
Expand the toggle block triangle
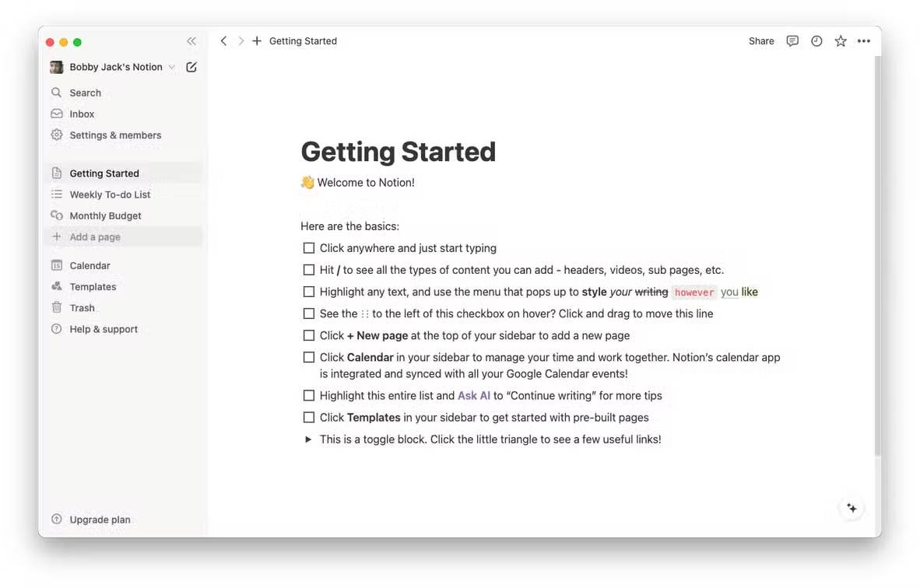[x=308, y=439]
